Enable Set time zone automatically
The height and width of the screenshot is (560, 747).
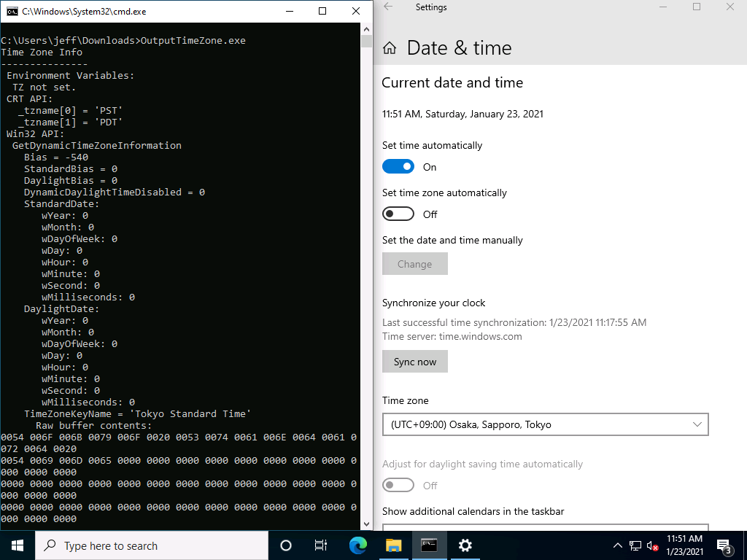[x=398, y=214]
